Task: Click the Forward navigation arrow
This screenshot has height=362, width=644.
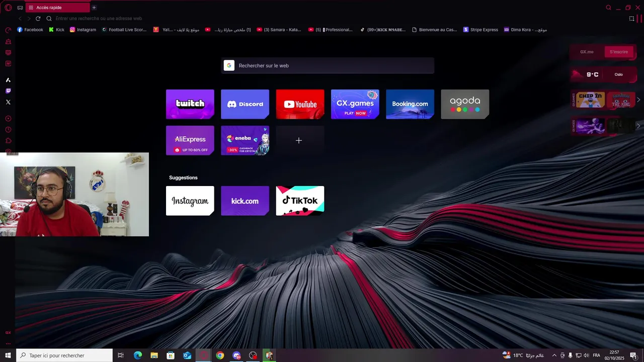Action: pos(29,19)
